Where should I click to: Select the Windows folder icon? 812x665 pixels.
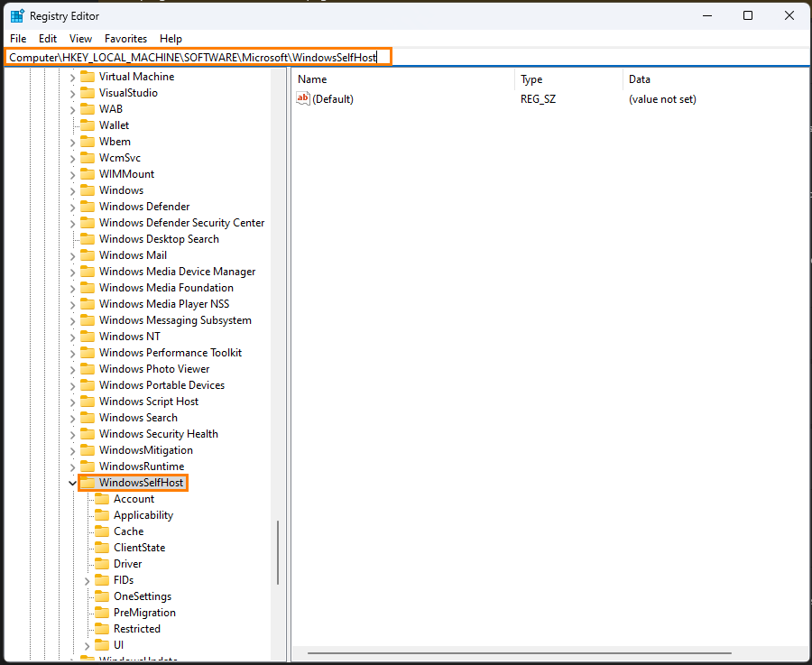coord(88,190)
